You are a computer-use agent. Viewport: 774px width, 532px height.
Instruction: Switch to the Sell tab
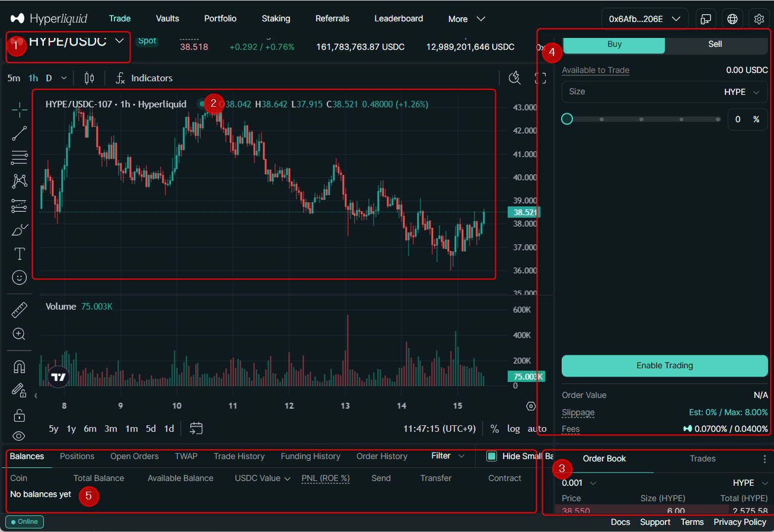tap(715, 44)
